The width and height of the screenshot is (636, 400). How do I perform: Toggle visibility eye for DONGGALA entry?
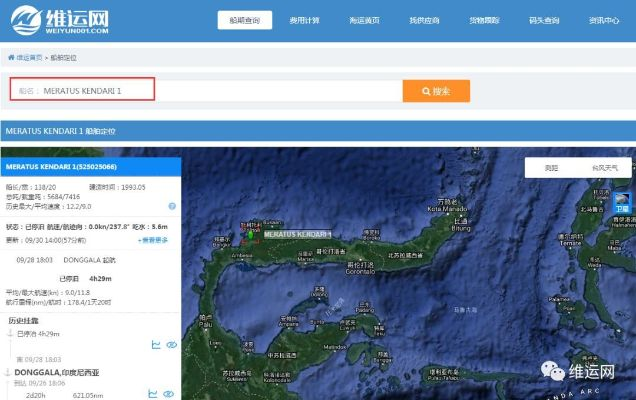(x=171, y=393)
